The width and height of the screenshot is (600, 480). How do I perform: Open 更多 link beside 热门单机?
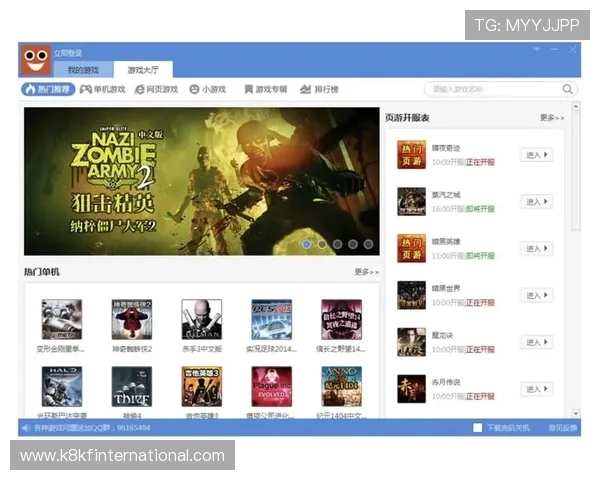click(366, 272)
